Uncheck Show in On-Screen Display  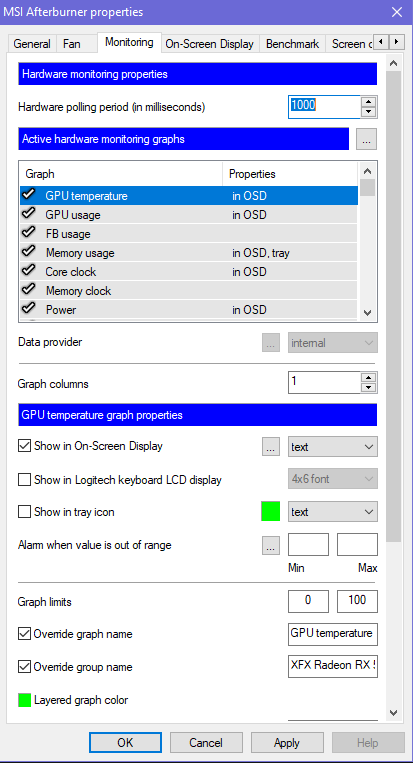(24, 446)
